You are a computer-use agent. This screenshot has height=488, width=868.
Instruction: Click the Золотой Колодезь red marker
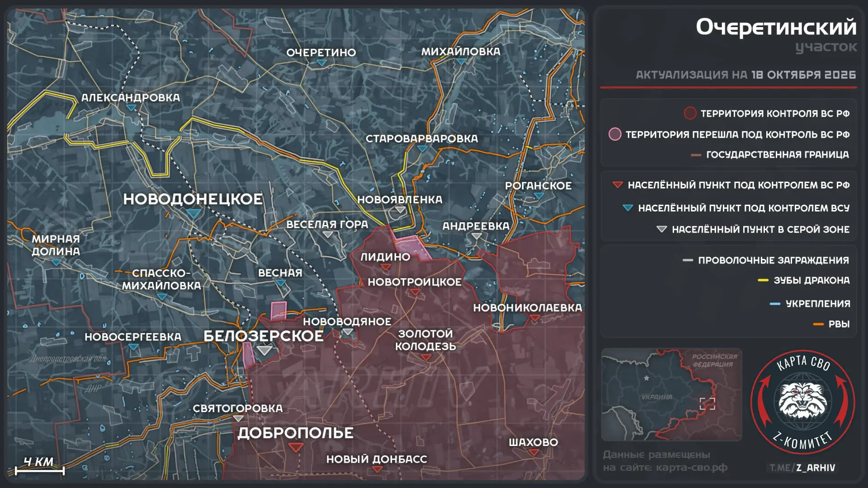[x=426, y=357]
